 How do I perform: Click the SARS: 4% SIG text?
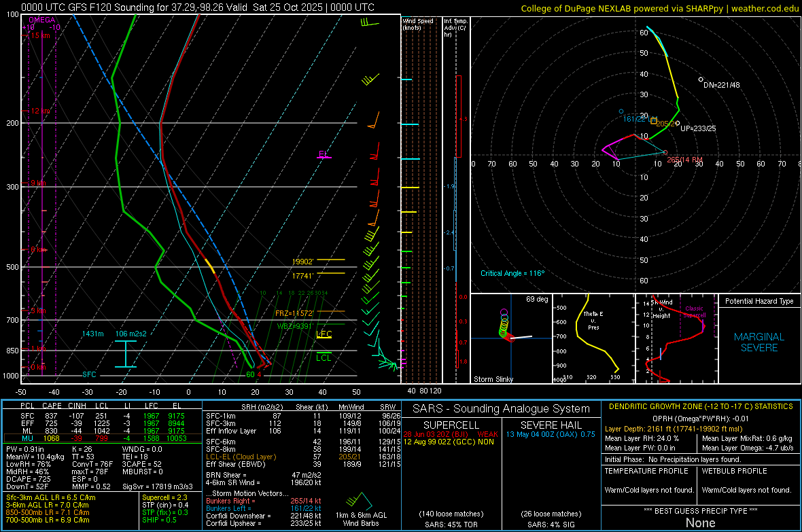click(551, 525)
